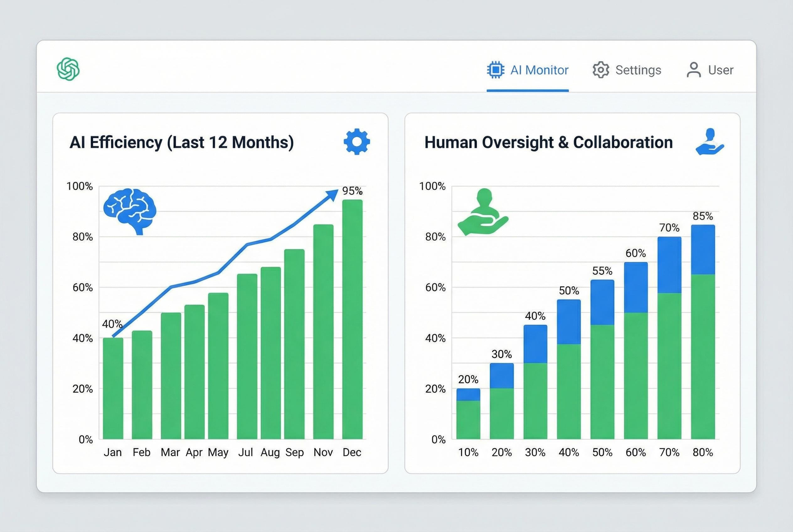The image size is (793, 532).
Task: Click the green knot logo icon
Action: click(68, 69)
